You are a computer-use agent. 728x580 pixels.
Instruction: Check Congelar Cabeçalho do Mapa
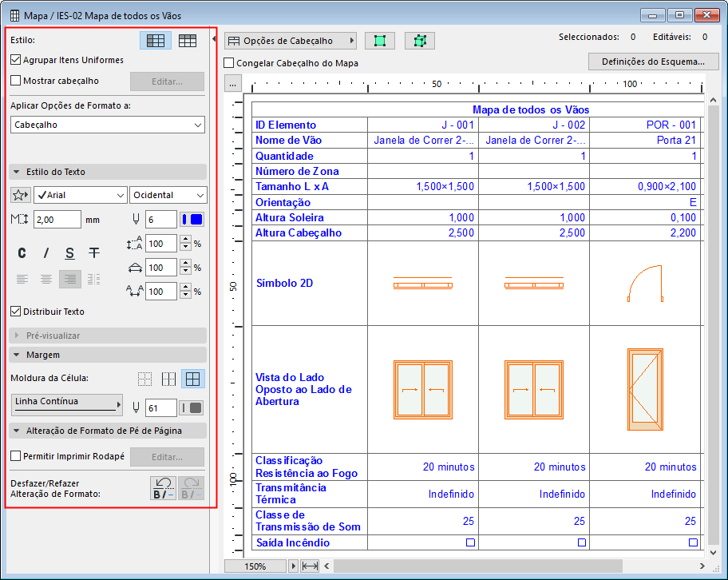pyautogui.click(x=229, y=63)
